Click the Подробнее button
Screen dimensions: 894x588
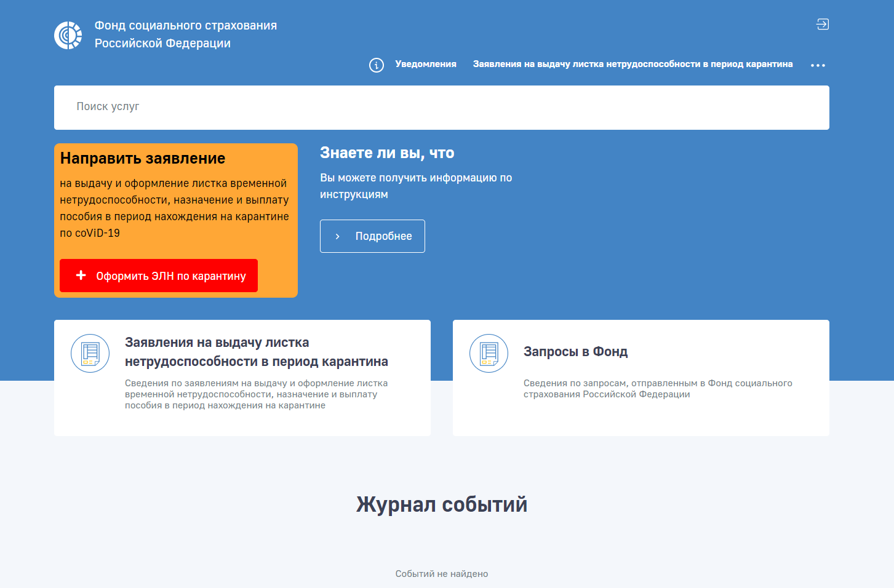372,236
